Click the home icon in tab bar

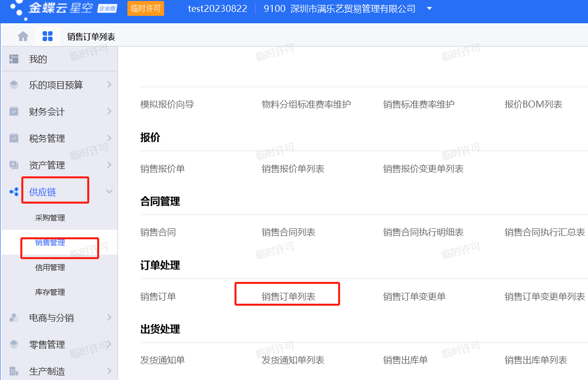pyautogui.click(x=23, y=36)
